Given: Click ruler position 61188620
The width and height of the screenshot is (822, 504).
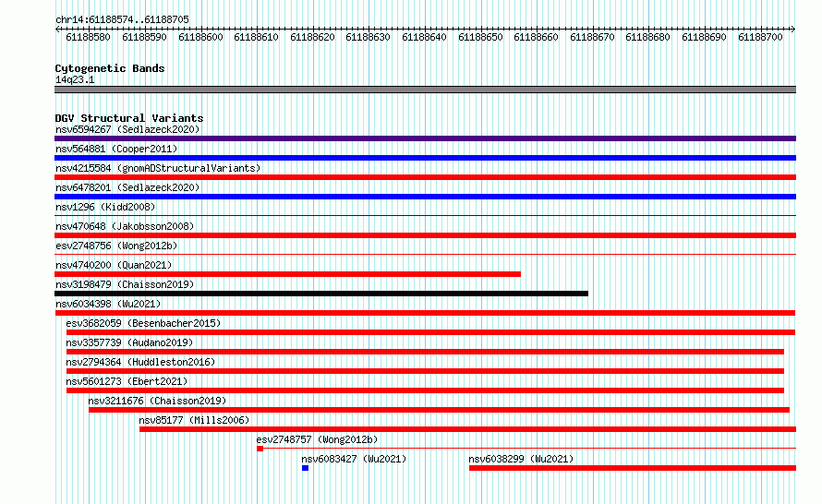Looking at the screenshot, I should [312, 37].
